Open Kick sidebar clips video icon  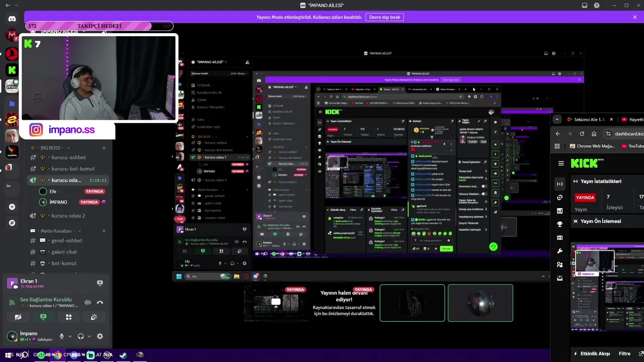pyautogui.click(x=559, y=238)
